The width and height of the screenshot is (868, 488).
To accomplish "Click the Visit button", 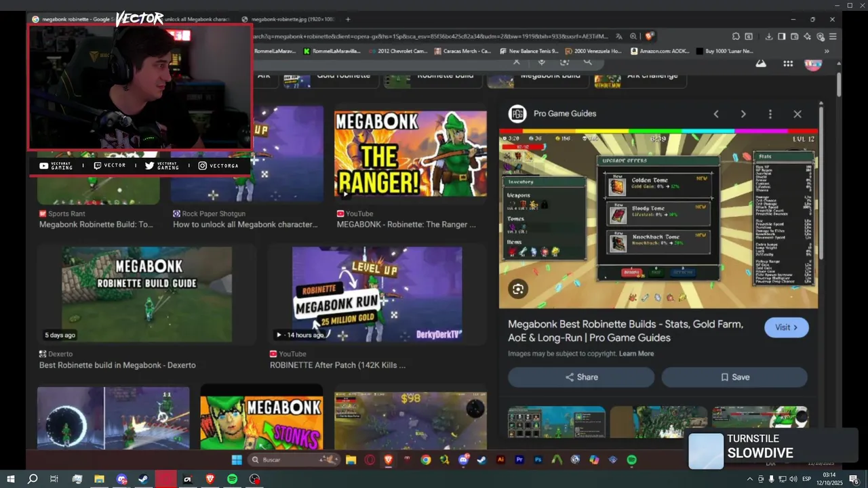I will (787, 327).
